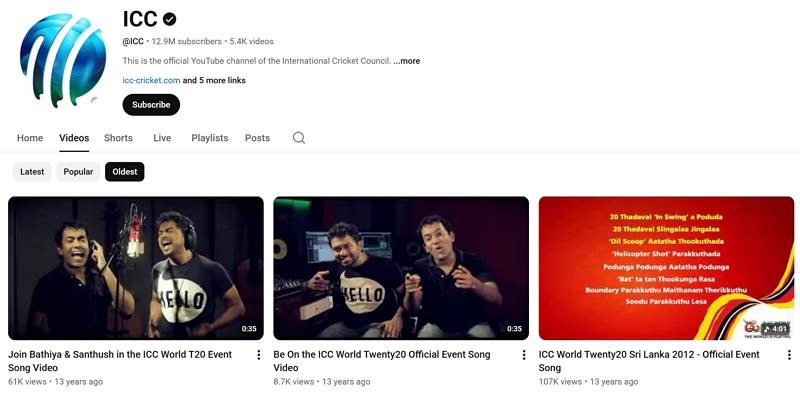Viewport: 800px width, 402px height.
Task: Click the '107K views' metadata text
Action: click(560, 382)
